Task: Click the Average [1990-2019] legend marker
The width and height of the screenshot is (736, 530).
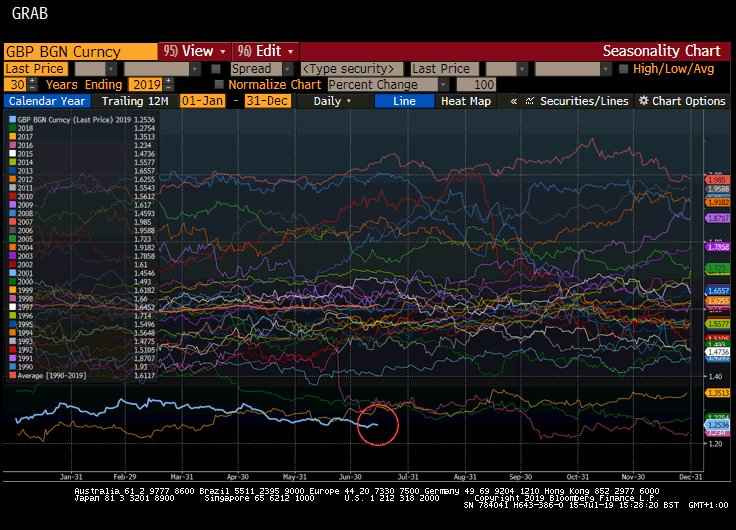Action: point(11,375)
